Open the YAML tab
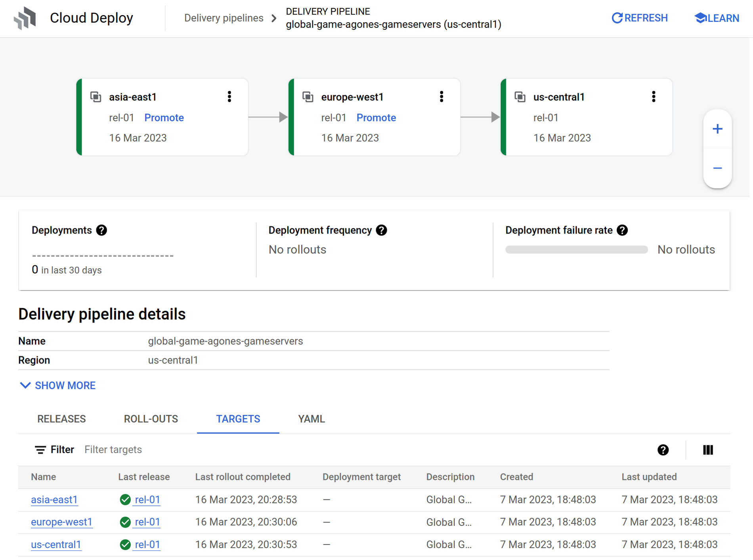Image resolution: width=753 pixels, height=560 pixels. [312, 419]
